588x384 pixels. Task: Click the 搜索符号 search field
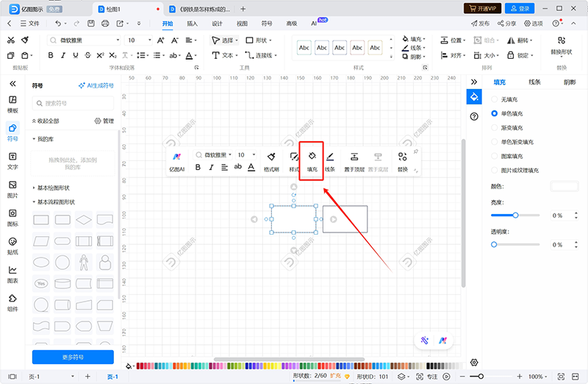pos(73,103)
